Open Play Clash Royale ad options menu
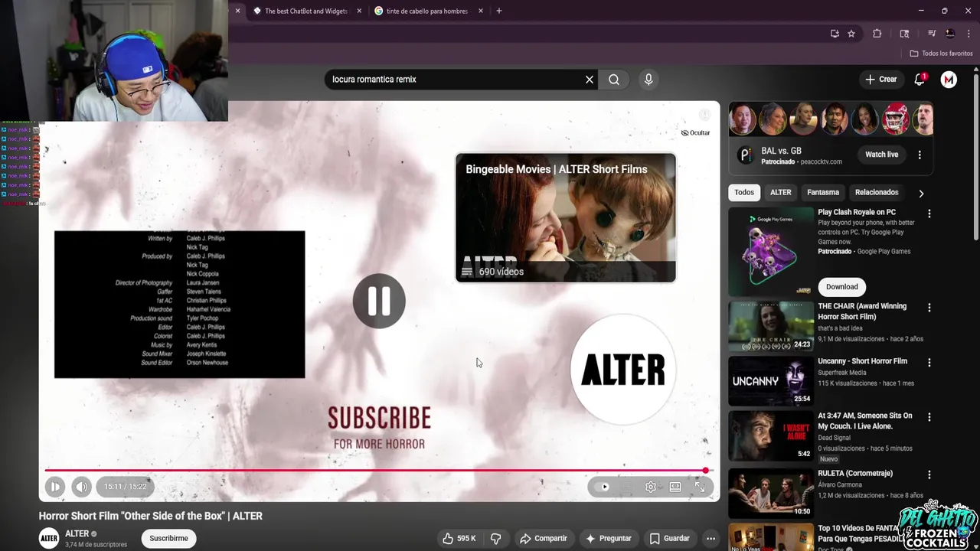This screenshot has width=980, height=551. [x=929, y=214]
